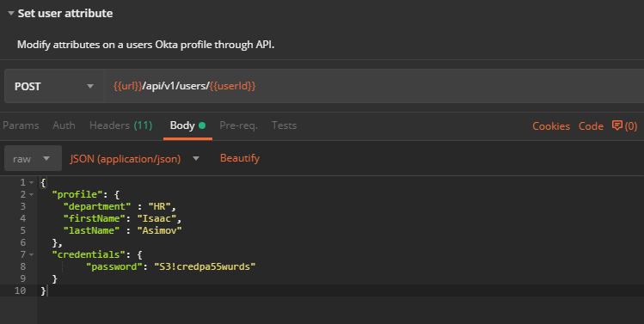Open the Code snippet link
Screen dimensions: 644x324
coord(591,126)
